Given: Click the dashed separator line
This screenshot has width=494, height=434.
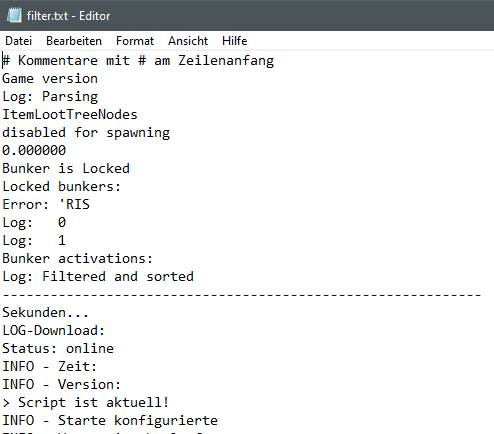Looking at the screenshot, I should click(x=242, y=295).
